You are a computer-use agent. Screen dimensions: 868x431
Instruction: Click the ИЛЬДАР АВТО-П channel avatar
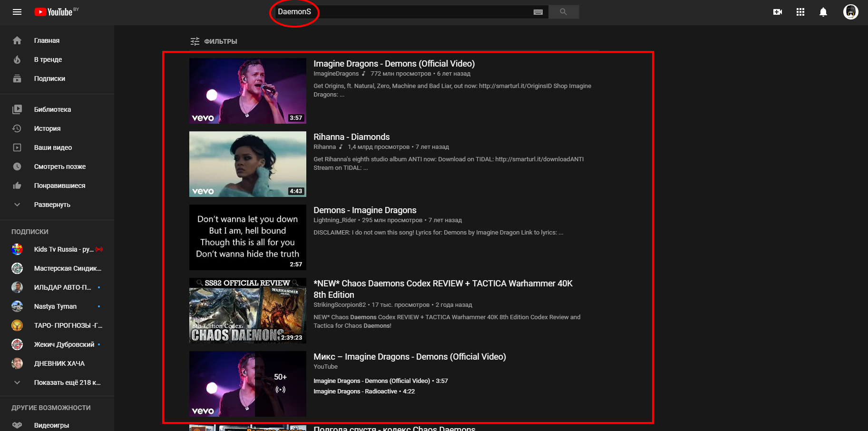point(17,287)
